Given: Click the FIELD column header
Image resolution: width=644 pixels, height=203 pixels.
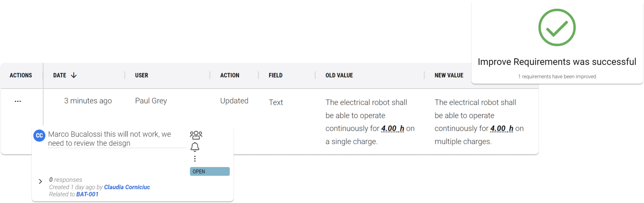Looking at the screenshot, I should [275, 75].
